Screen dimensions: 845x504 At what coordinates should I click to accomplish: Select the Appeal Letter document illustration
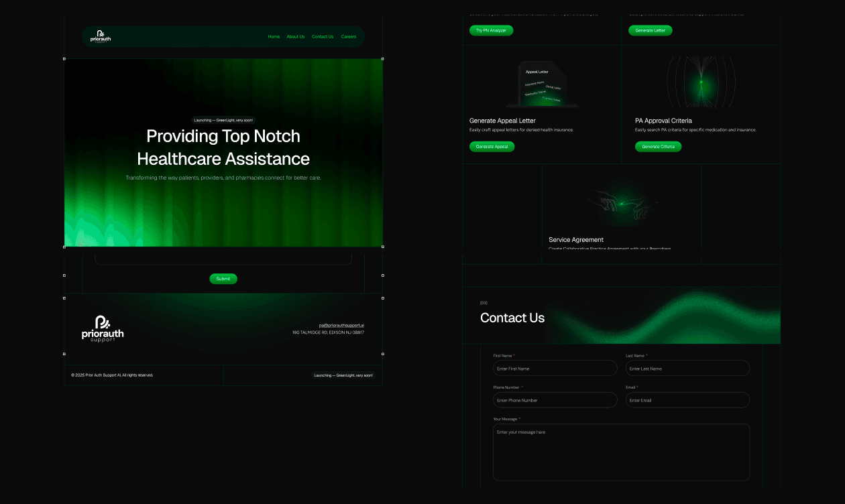543,84
